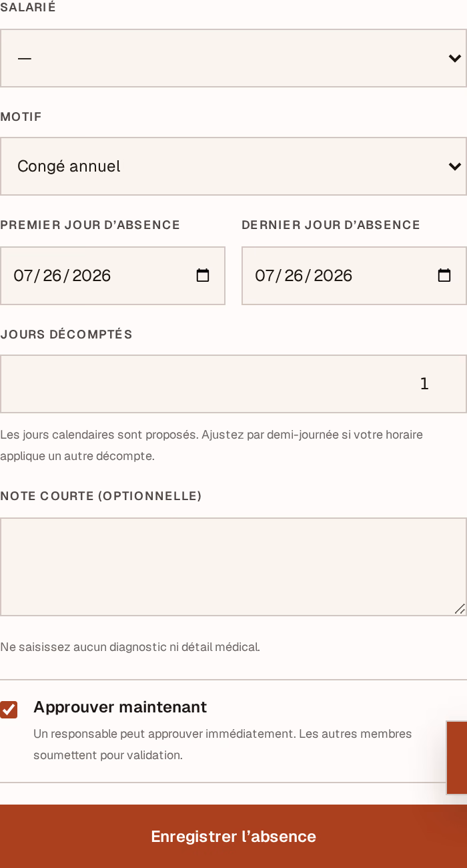Open the Salarié dropdown showing a dash
The height and width of the screenshot is (868, 467).
point(233,58)
